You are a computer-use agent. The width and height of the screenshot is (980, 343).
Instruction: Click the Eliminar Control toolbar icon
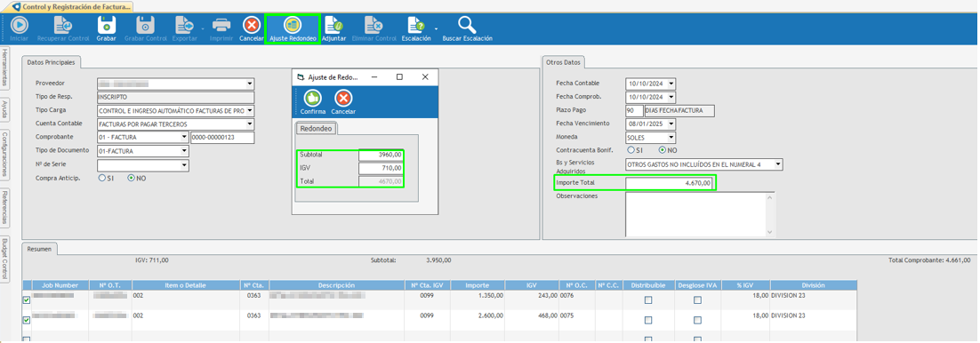374,25
